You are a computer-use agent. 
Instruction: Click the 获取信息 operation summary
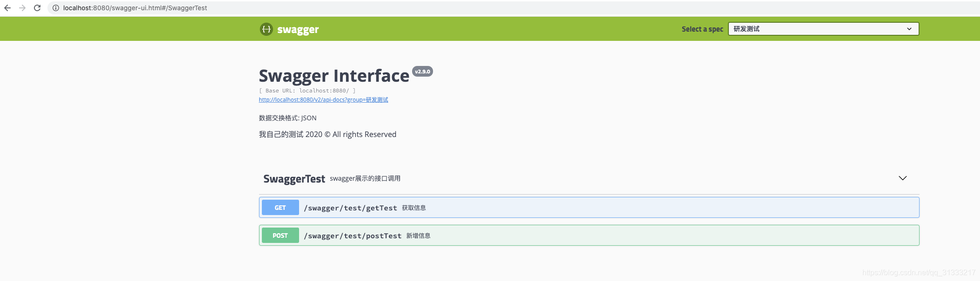click(414, 208)
